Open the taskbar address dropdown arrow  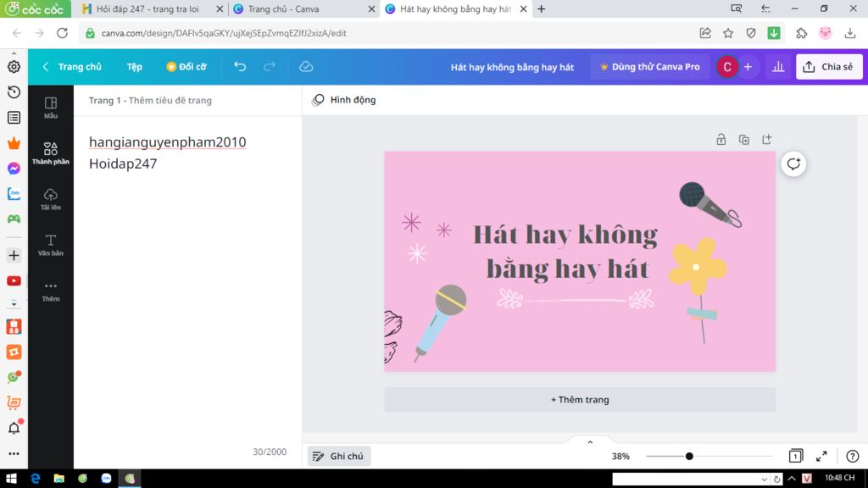764,480
